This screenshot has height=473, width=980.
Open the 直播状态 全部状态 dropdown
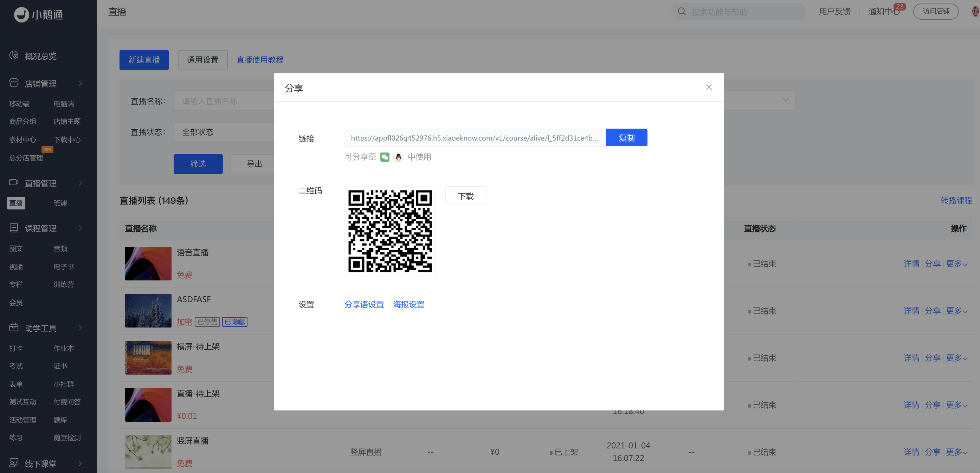point(224,132)
